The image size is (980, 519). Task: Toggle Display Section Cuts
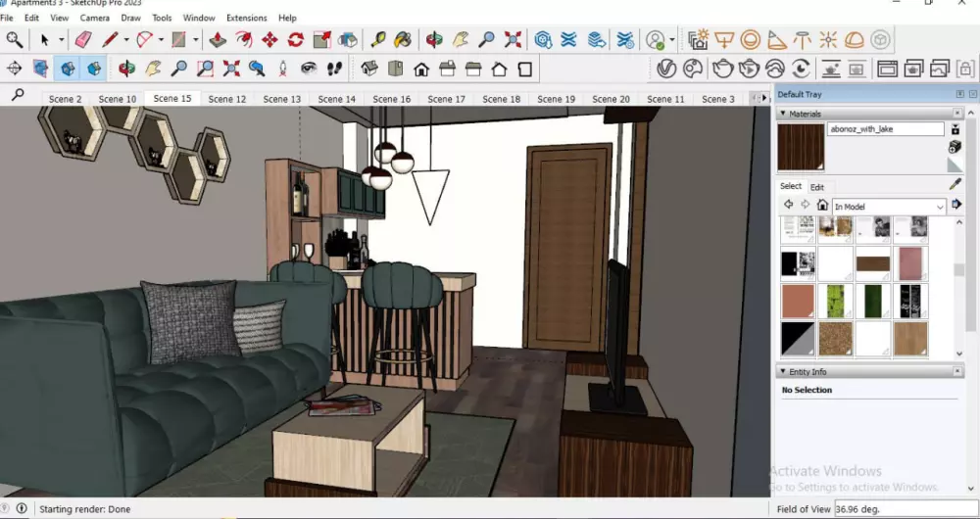click(68, 69)
